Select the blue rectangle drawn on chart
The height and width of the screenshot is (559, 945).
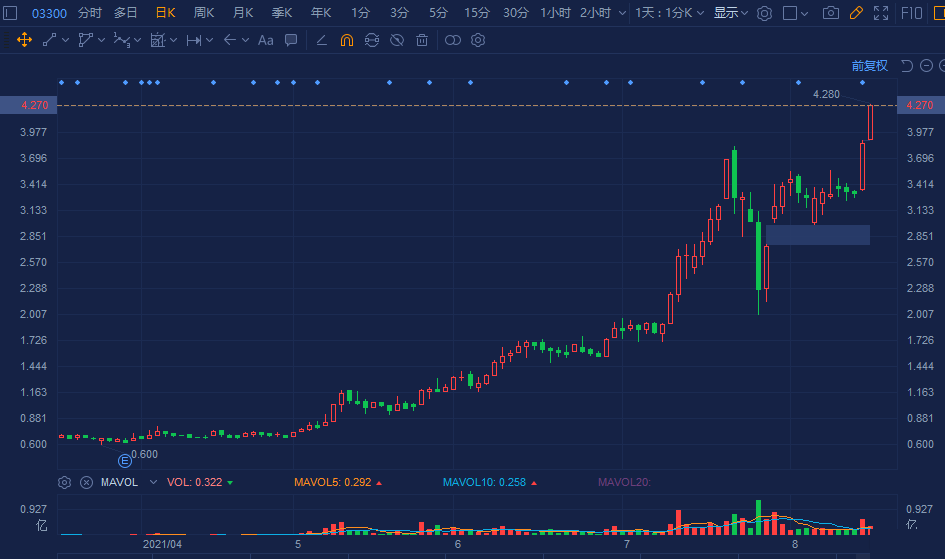tap(818, 235)
